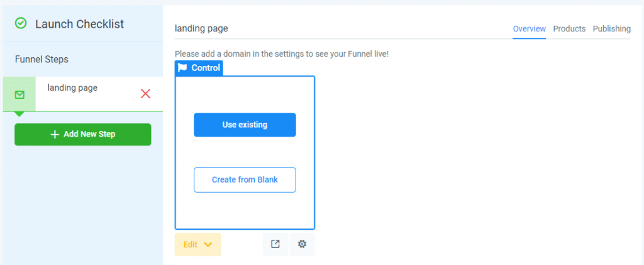Expand the Edit dropdown chevron arrow
Viewport: 644px width, 265px height.
[208, 244]
